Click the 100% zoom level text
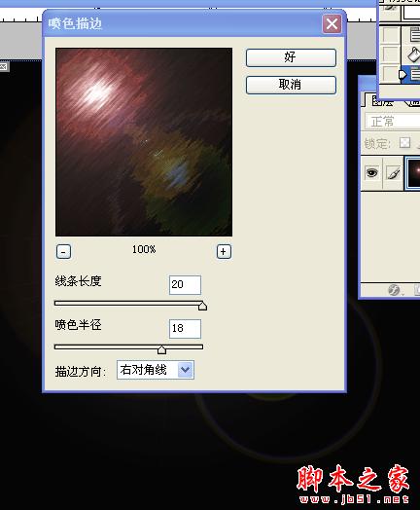This screenshot has height=510, width=420. [144, 249]
